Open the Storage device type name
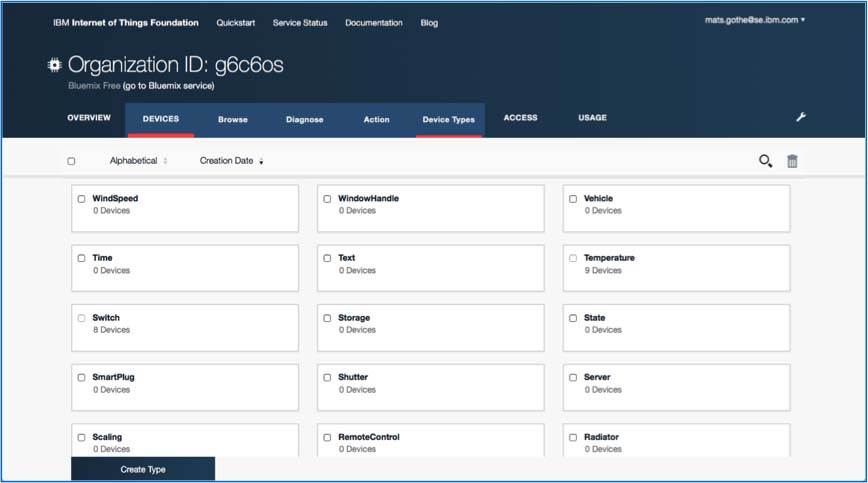This screenshot has width=868, height=483. point(354,318)
